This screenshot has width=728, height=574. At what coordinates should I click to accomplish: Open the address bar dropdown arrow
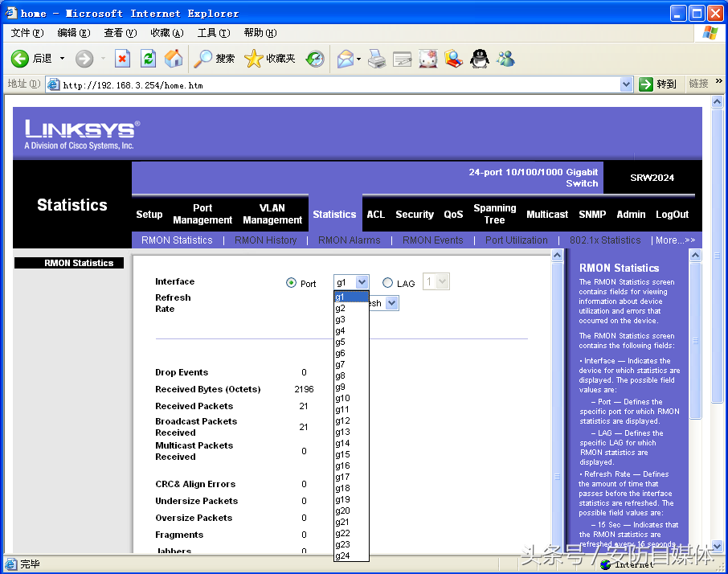pyautogui.click(x=626, y=84)
